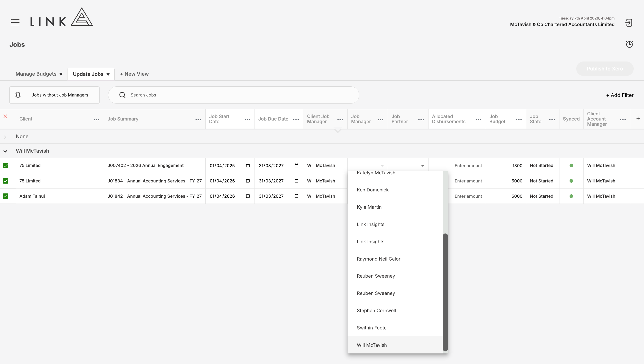Viewport: 644px width, 364px height.
Task: Click the LINK logo
Action: pos(61,17)
